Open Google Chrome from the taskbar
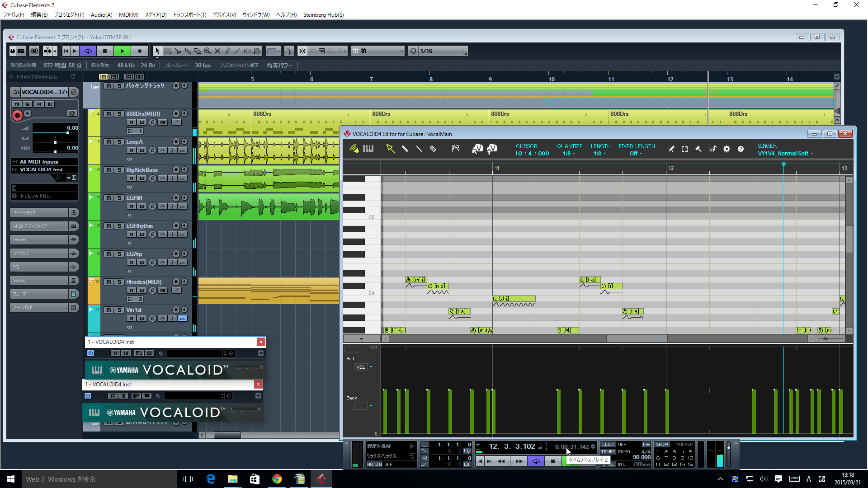Image resolution: width=868 pixels, height=488 pixels. [x=277, y=479]
